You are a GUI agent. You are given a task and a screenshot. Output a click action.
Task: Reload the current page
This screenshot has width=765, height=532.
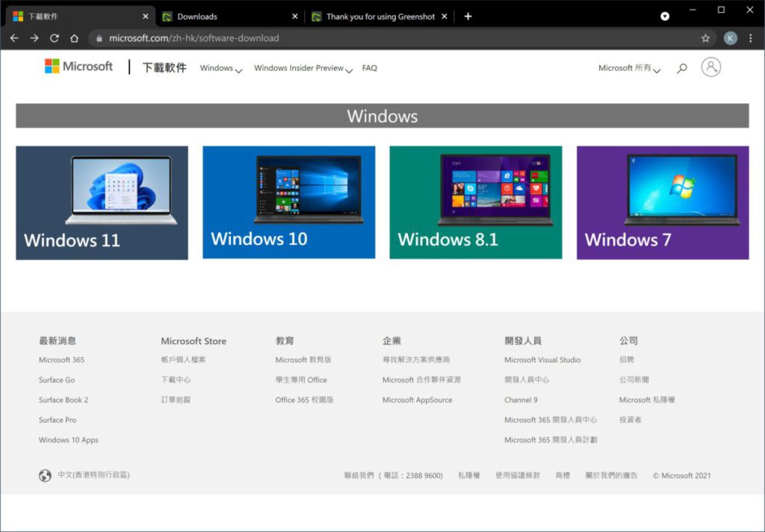click(54, 38)
